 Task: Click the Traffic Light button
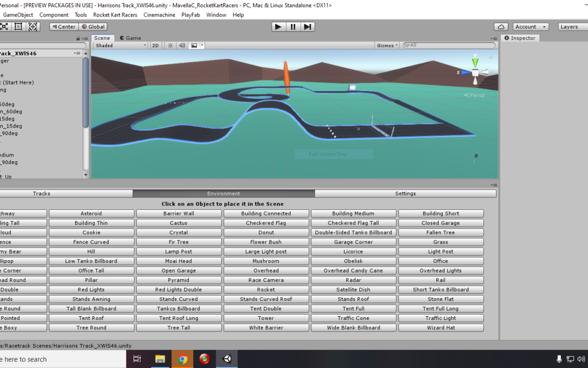pos(440,318)
